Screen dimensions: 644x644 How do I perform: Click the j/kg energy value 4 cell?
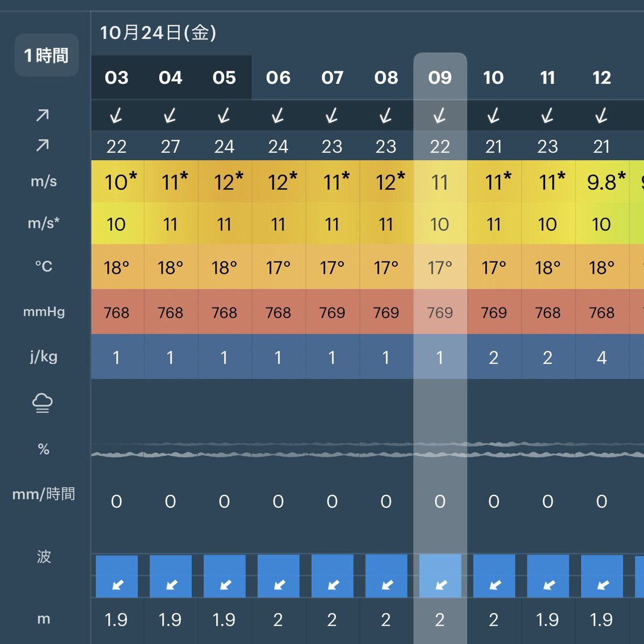click(x=602, y=357)
